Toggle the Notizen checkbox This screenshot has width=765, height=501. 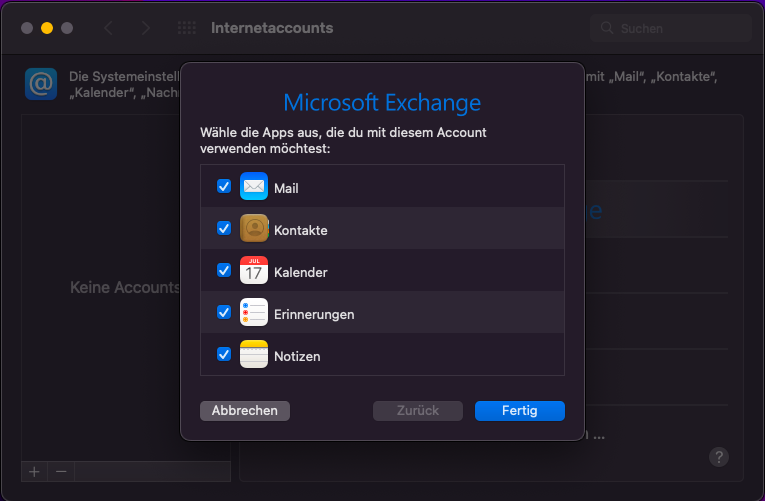(x=224, y=354)
